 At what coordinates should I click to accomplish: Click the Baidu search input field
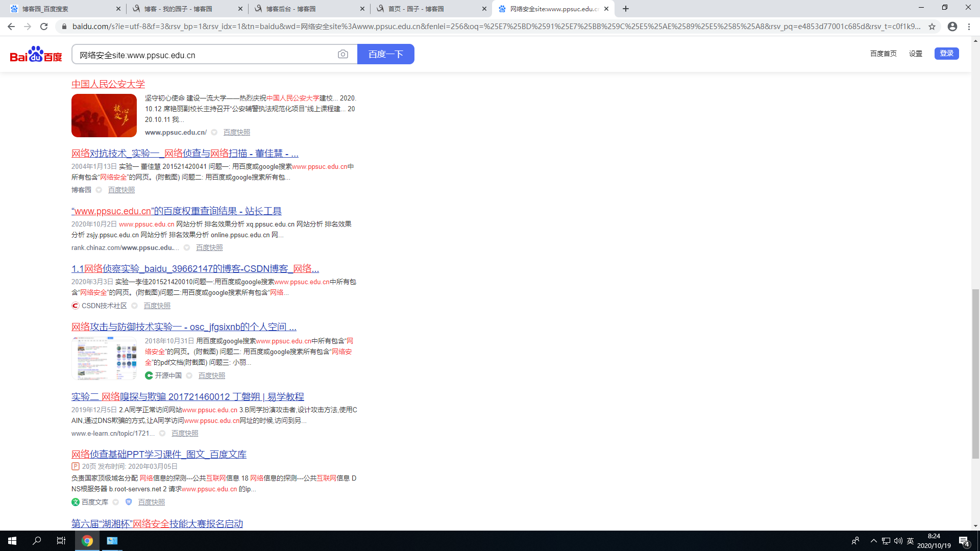click(x=204, y=55)
